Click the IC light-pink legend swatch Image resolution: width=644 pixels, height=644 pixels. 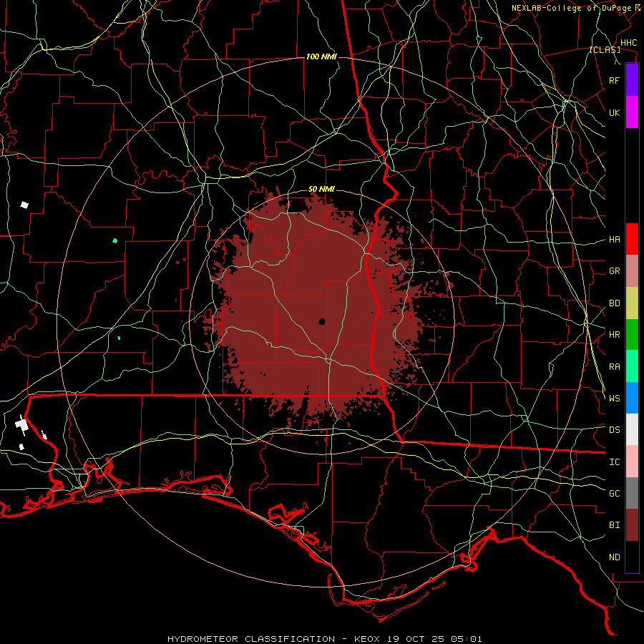(632, 462)
